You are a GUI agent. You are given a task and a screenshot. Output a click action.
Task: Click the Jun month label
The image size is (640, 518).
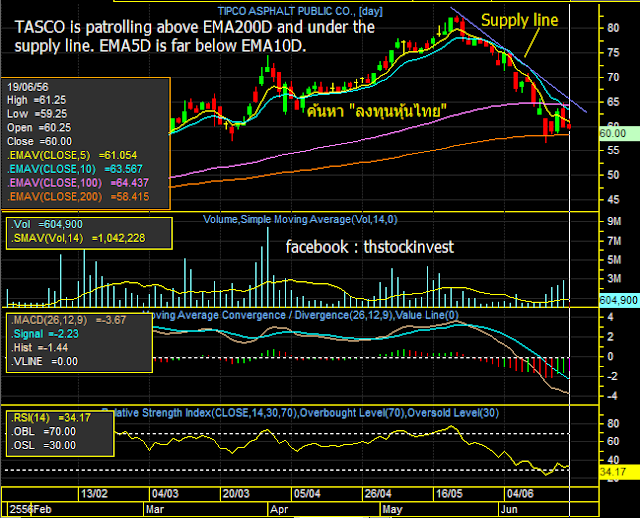point(509,509)
